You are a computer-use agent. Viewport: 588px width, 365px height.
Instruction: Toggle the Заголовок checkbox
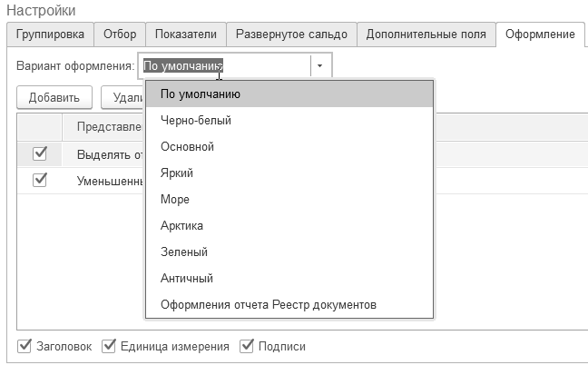point(24,346)
